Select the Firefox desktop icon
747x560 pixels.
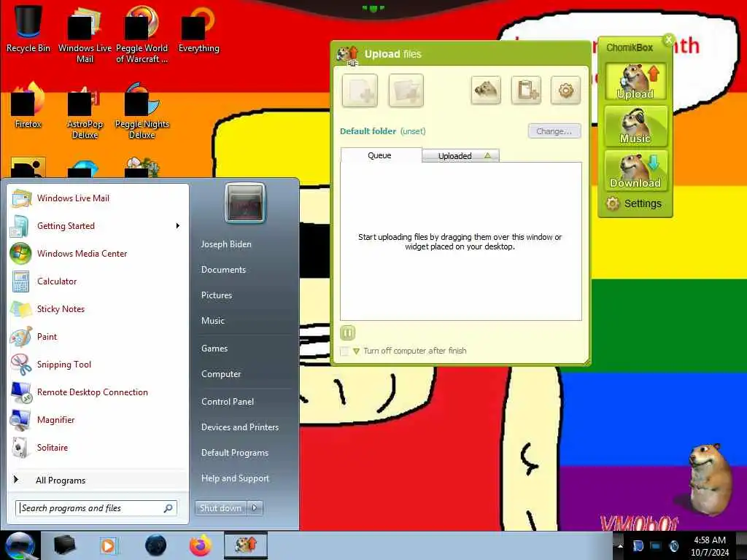coord(28,105)
